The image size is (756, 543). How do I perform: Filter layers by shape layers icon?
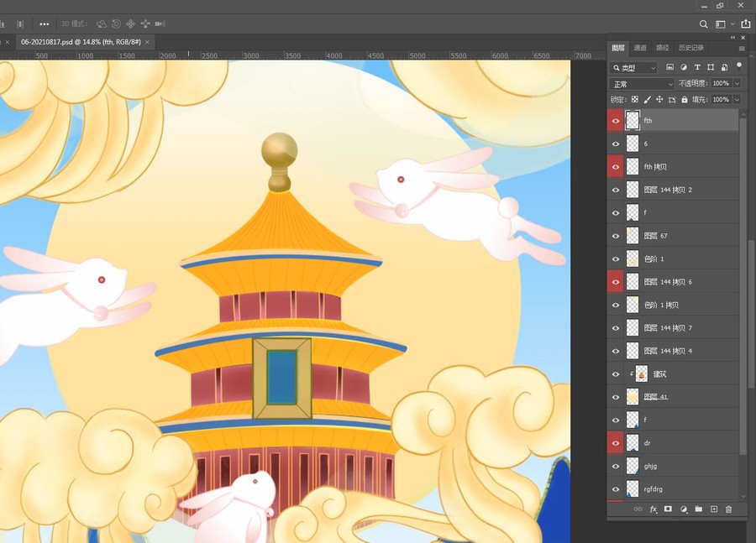pos(710,67)
